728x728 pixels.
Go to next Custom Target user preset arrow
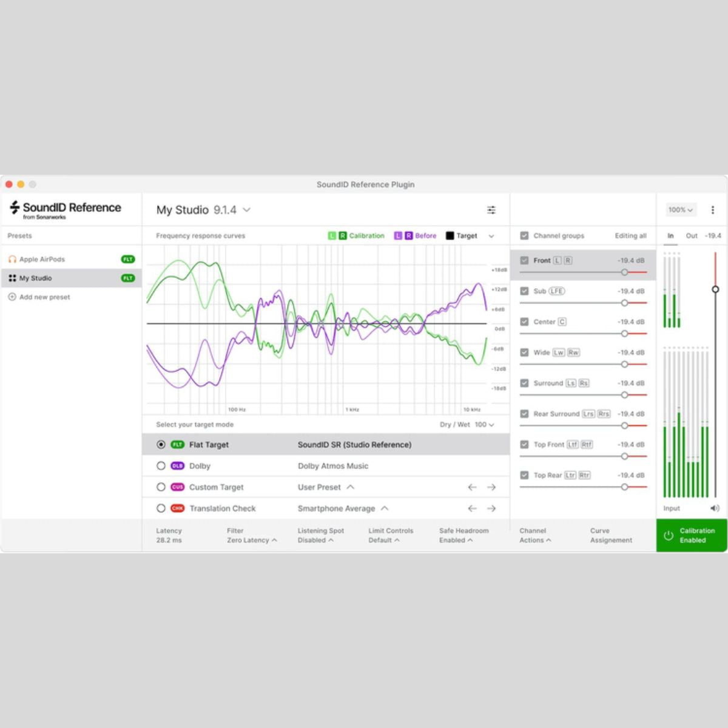(x=491, y=487)
